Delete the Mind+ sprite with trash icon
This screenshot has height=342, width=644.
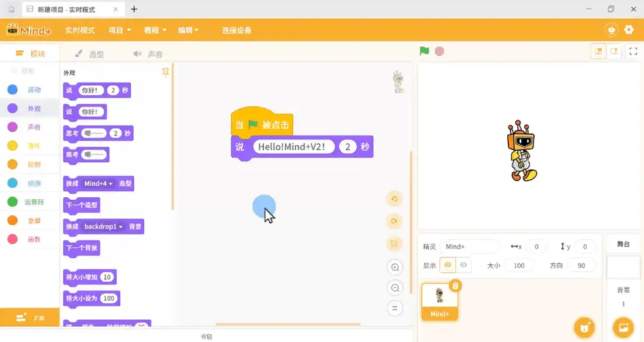(x=455, y=286)
